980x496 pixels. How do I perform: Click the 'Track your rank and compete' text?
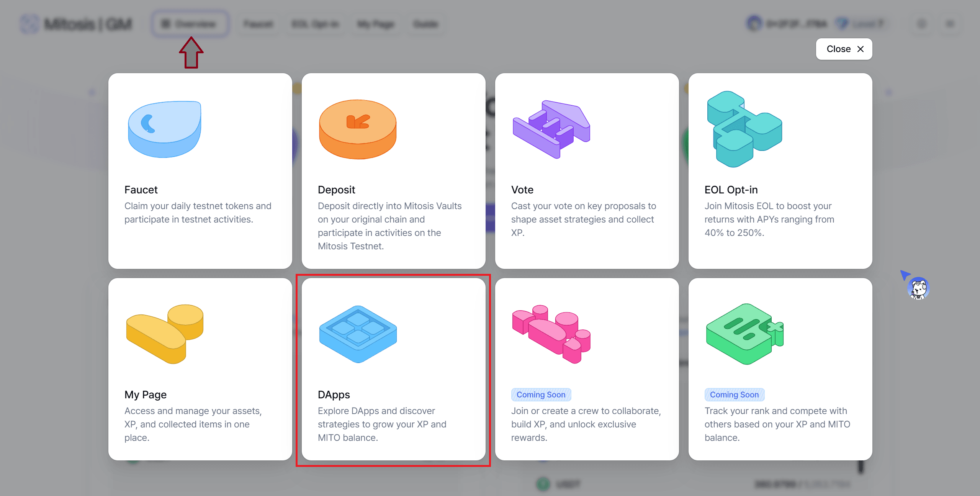777,424
